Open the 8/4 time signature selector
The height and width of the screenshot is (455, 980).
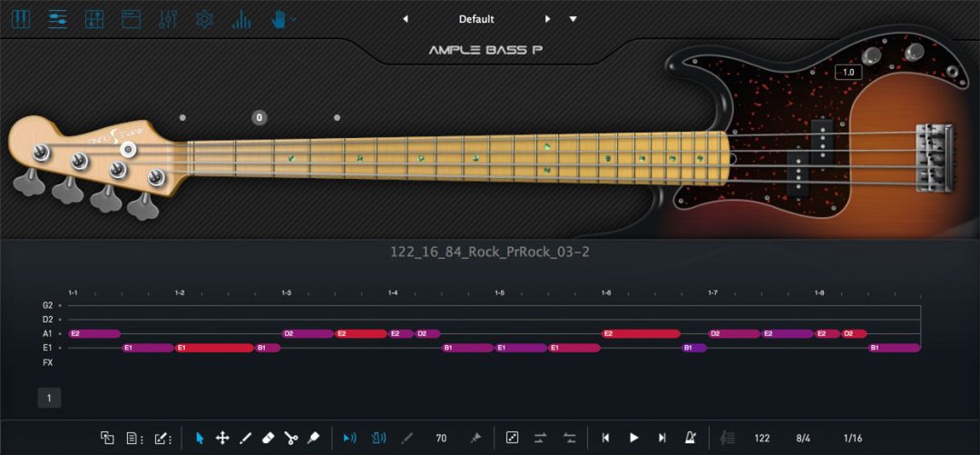802,438
